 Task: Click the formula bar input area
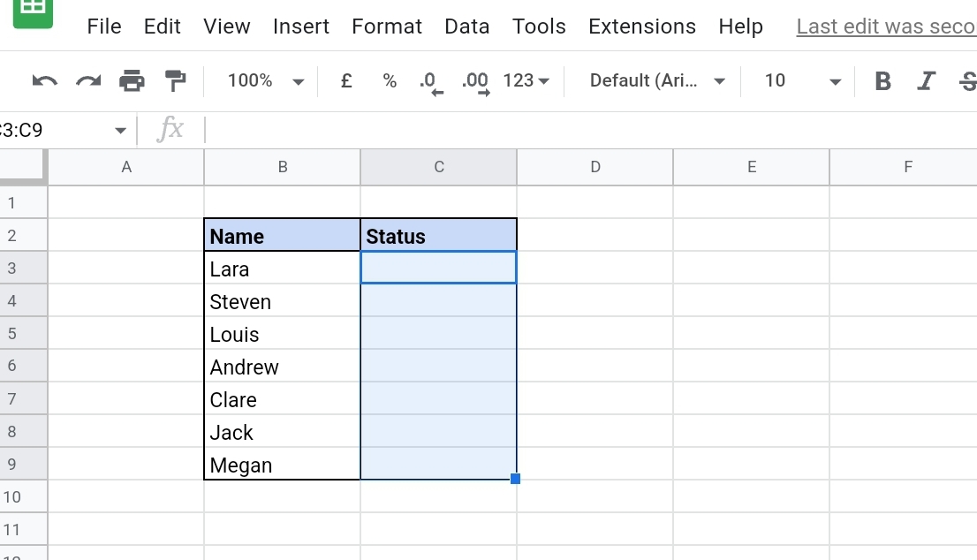pos(442,130)
